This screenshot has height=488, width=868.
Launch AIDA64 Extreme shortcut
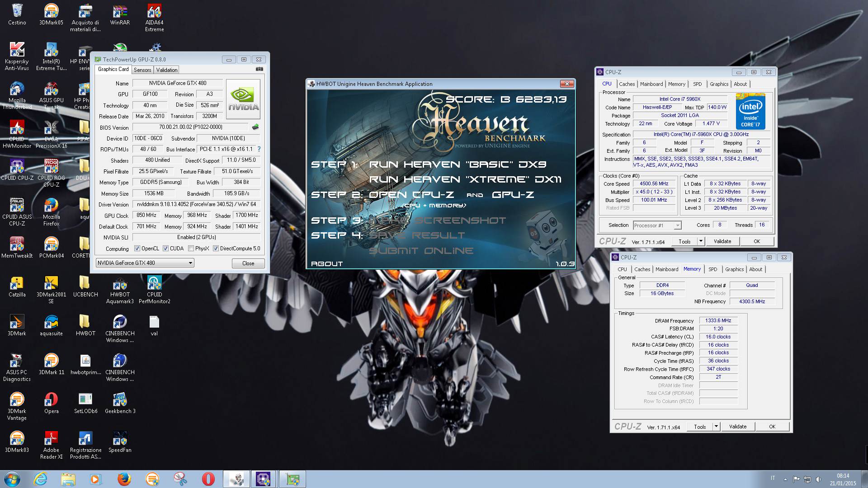coord(154,17)
